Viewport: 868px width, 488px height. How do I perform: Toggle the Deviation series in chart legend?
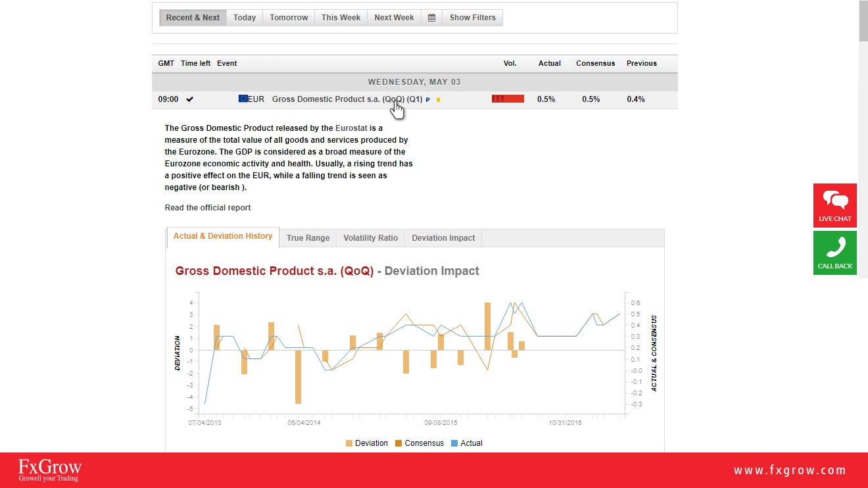pos(367,443)
